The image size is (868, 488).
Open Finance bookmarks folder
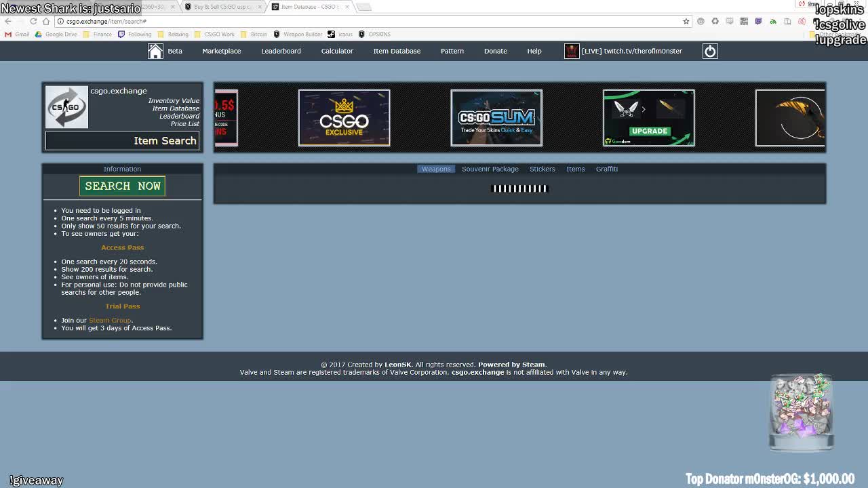(x=98, y=34)
